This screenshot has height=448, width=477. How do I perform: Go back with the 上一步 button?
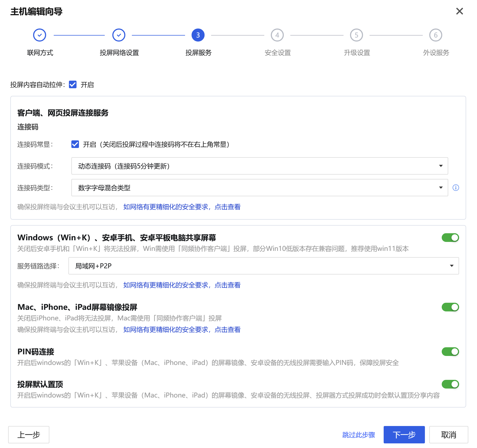coord(29,435)
